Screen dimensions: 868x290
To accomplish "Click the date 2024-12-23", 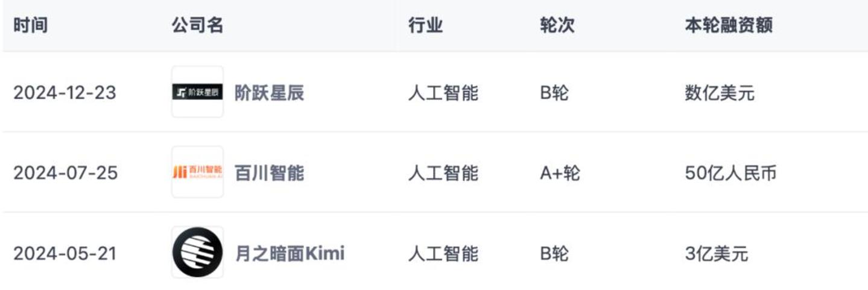I will [x=65, y=93].
